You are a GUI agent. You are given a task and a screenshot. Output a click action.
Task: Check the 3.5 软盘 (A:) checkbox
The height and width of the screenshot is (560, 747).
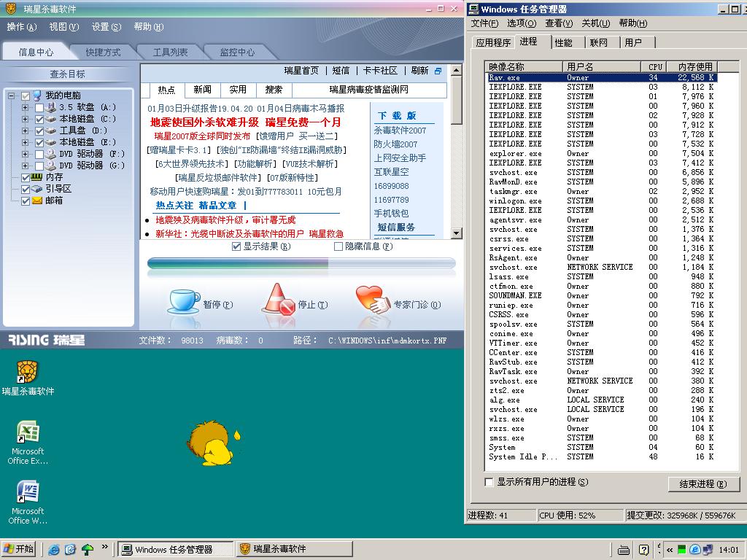coord(39,108)
